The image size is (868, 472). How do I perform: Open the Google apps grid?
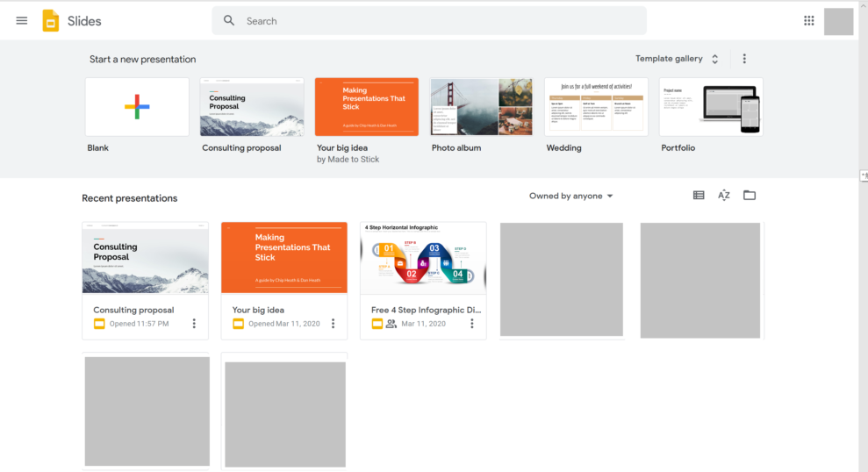pyautogui.click(x=809, y=20)
